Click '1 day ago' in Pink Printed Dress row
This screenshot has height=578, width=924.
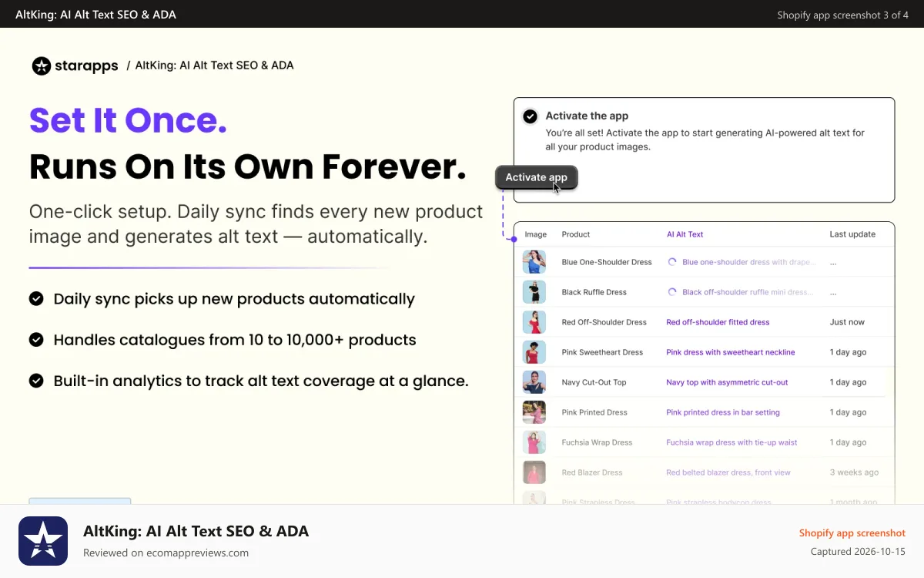pyautogui.click(x=848, y=412)
